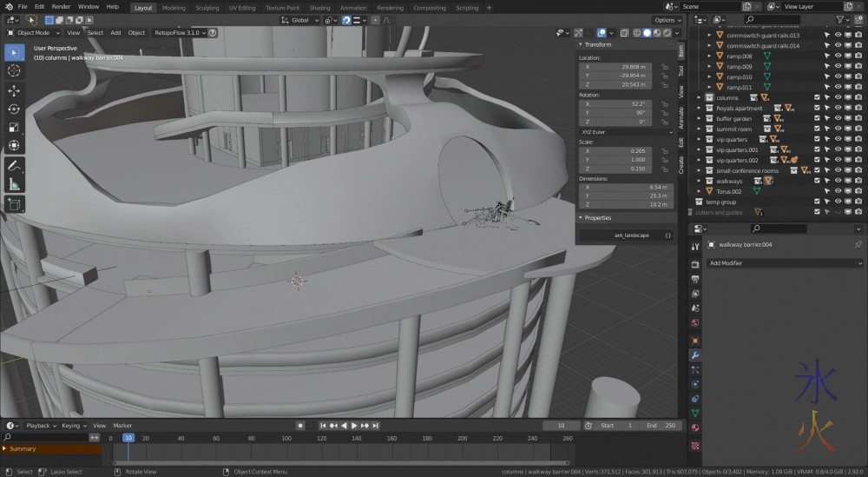The width and height of the screenshot is (868, 477).
Task: Select the 3D Cursor tool
Action: tap(14, 70)
